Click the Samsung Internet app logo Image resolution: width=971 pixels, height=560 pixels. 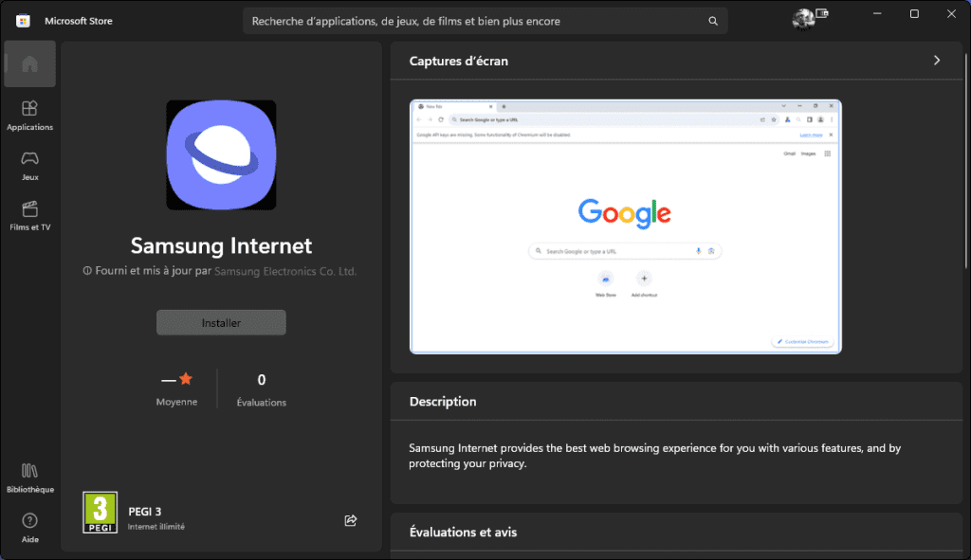[x=221, y=154]
